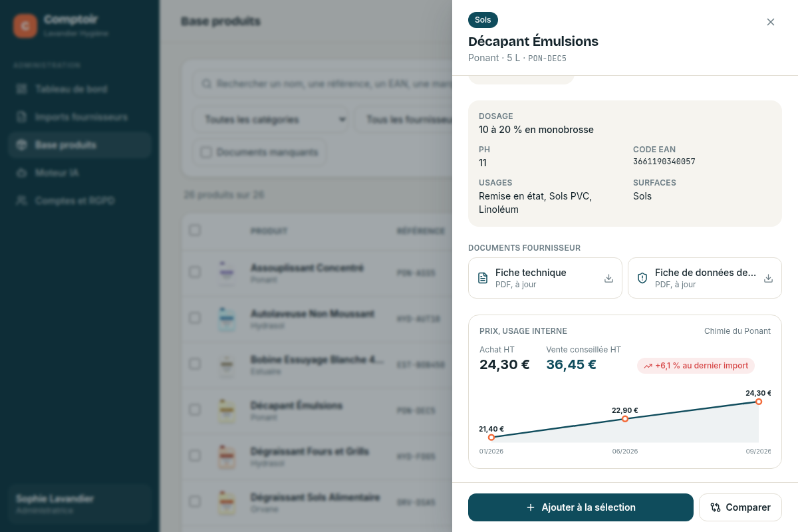The width and height of the screenshot is (798, 532).
Task: Download the Fiche de données PDF
Action: 768,278
